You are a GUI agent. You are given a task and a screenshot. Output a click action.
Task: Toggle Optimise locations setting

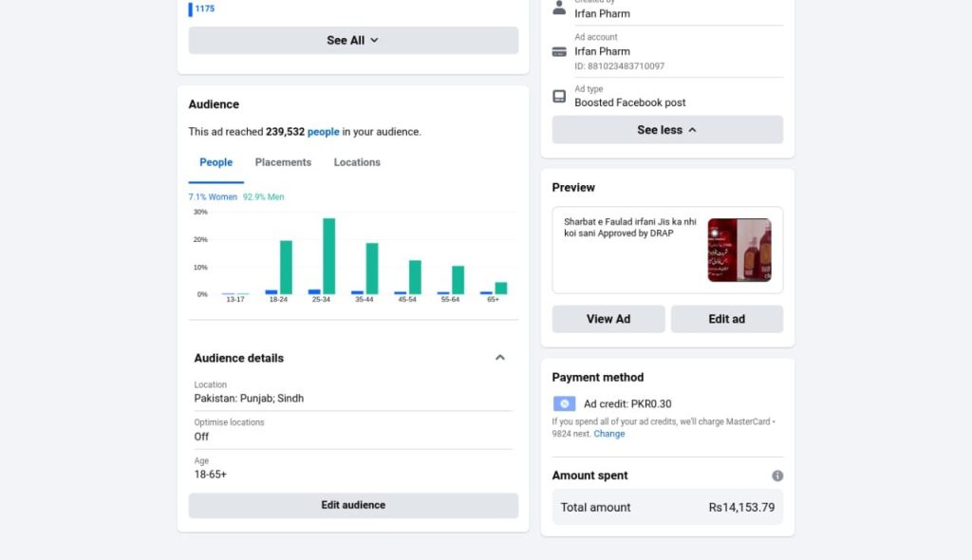pyautogui.click(x=201, y=437)
